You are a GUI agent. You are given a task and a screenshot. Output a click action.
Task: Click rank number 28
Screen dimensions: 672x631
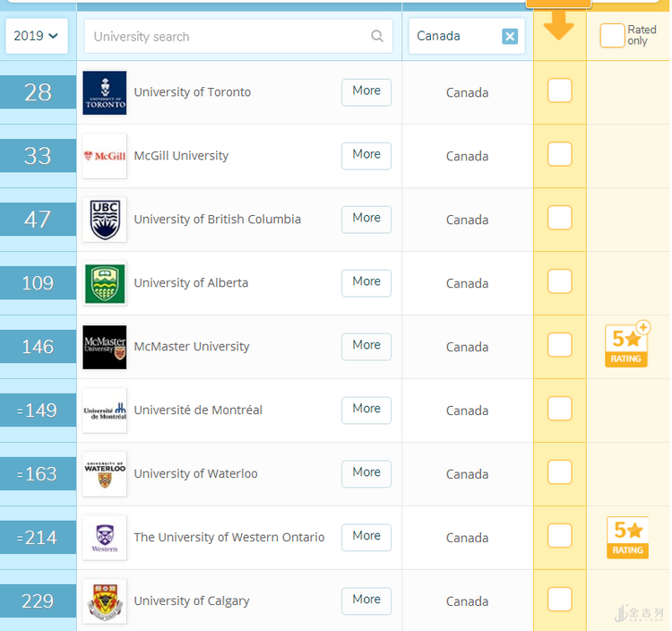click(x=38, y=92)
